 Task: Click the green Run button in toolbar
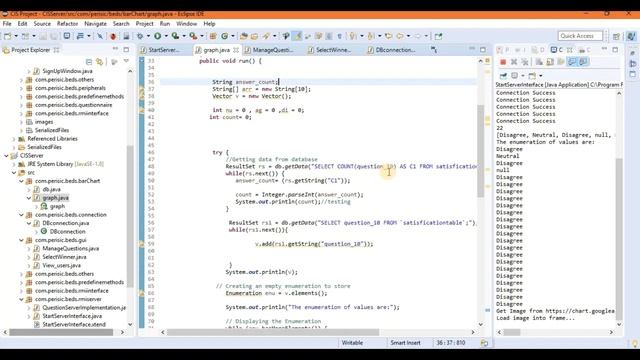point(157,36)
